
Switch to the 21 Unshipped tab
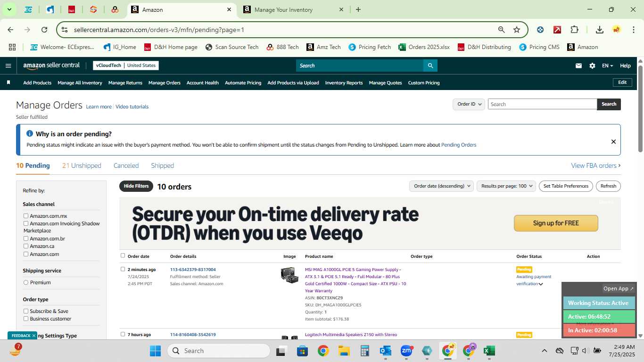82,165
